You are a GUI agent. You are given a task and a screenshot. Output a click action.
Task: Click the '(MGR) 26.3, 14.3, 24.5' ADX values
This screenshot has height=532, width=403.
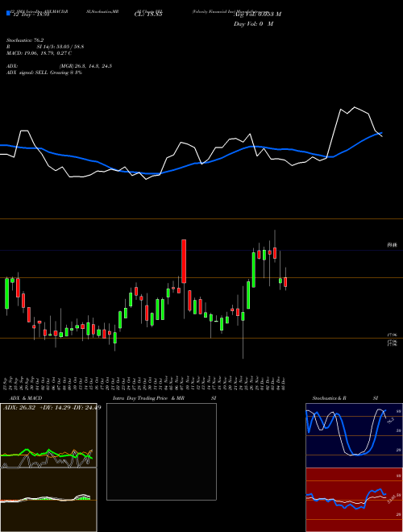[x=85, y=66]
